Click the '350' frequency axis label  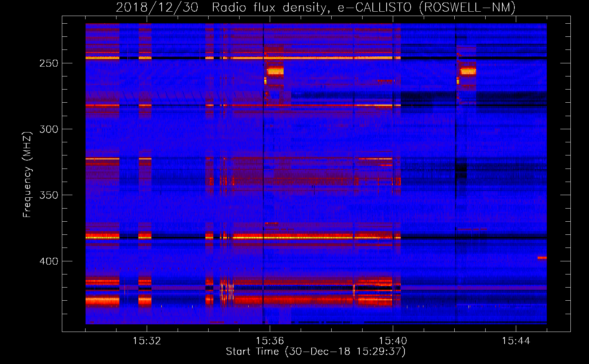[49, 195]
